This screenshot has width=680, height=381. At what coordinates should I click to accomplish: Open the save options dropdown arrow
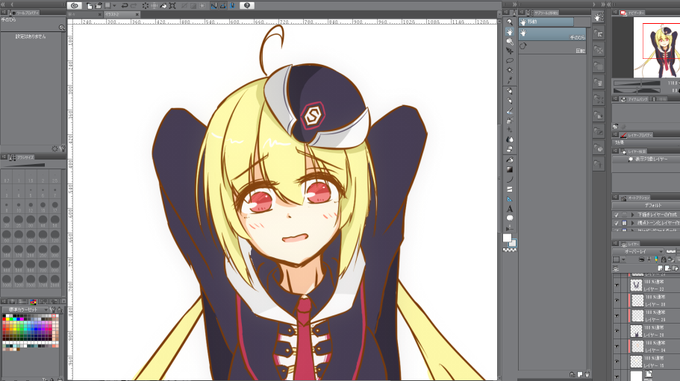(114, 6)
